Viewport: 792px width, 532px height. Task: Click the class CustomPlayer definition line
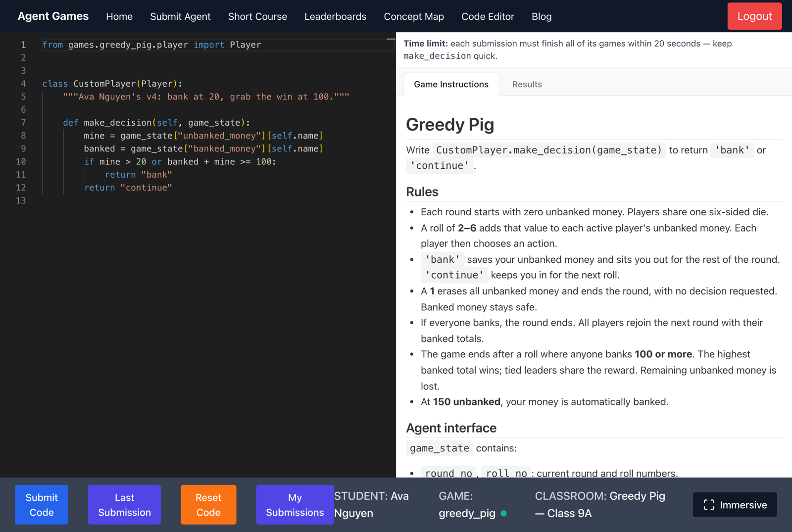pyautogui.click(x=112, y=84)
